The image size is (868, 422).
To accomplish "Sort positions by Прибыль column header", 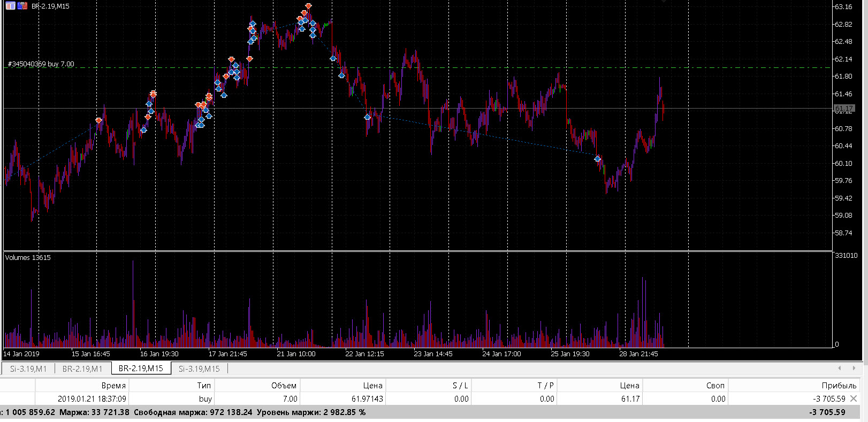I will (x=839, y=385).
